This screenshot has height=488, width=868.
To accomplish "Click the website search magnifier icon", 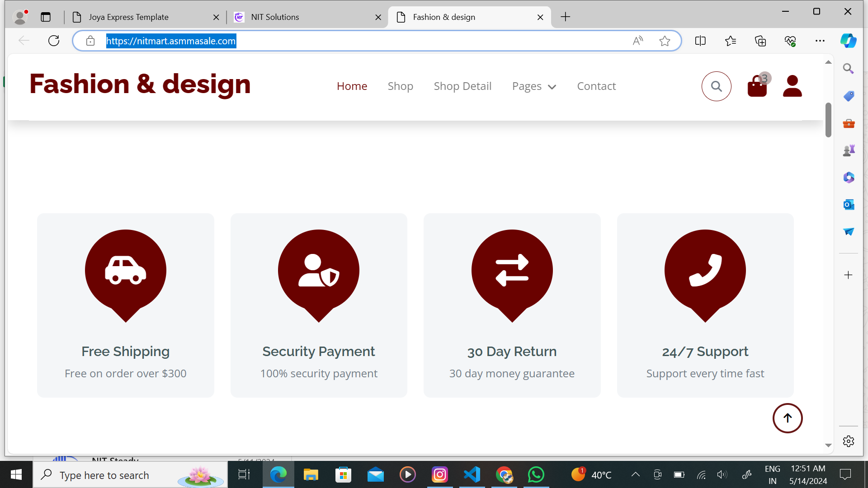I will [x=716, y=86].
